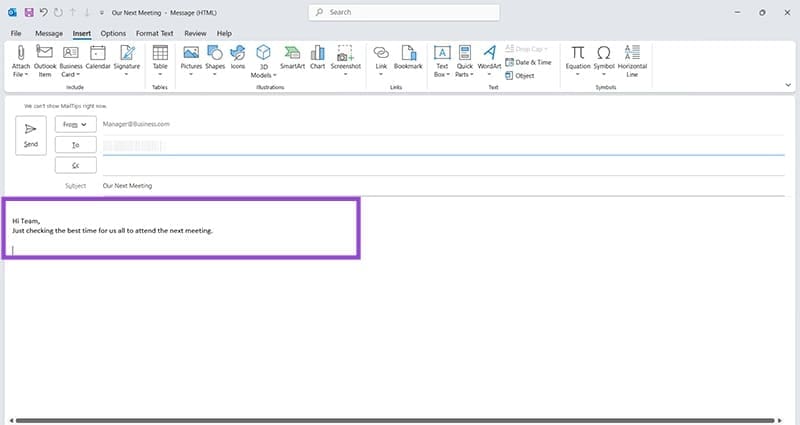Screen dimensions: 800x425
Task: Insert Pictures into the message
Action: pyautogui.click(x=191, y=61)
